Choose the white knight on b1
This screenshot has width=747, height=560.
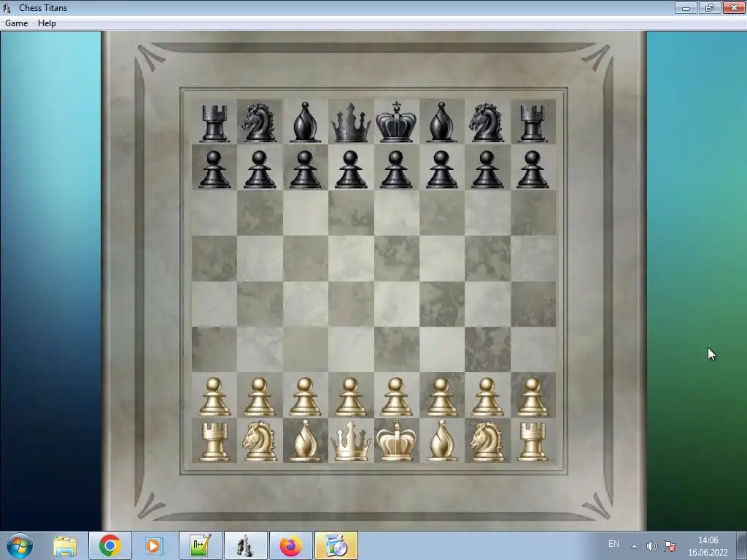(x=260, y=441)
